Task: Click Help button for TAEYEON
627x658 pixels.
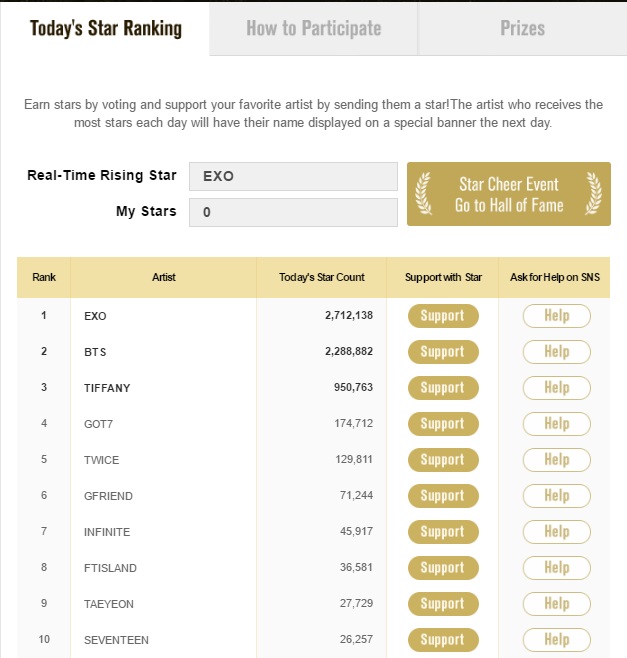Action: [556, 603]
